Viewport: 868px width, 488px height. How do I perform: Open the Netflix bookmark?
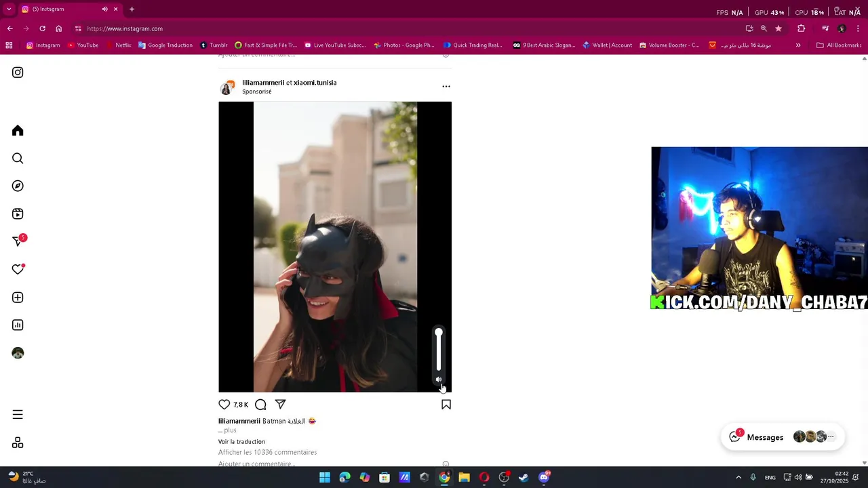119,45
